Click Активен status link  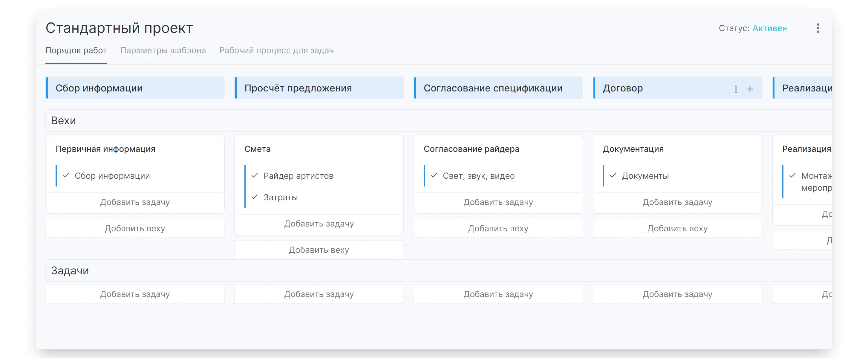point(770,28)
